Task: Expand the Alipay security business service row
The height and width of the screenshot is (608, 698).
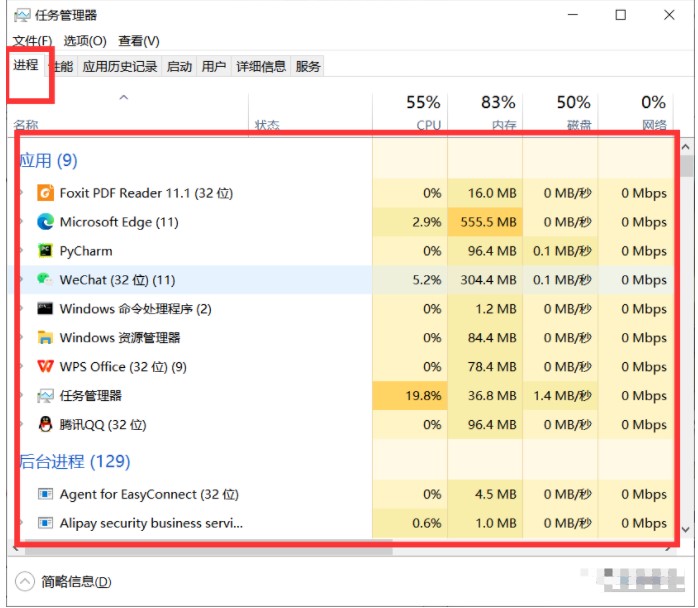Action: point(21,523)
